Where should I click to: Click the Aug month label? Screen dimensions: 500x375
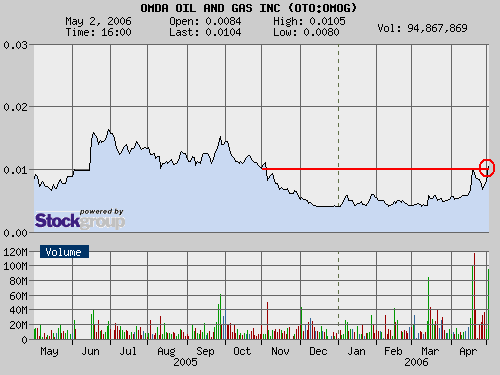coord(166,351)
